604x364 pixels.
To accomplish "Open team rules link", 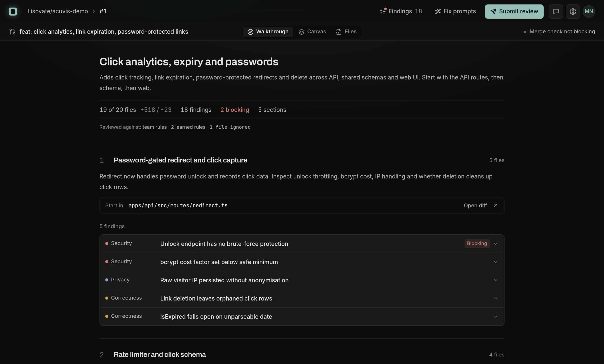I will click(x=154, y=127).
